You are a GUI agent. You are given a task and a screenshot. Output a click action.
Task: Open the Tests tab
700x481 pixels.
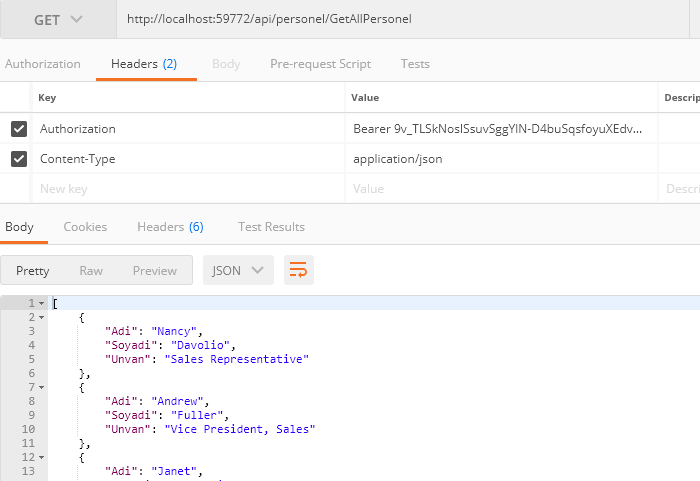click(415, 64)
